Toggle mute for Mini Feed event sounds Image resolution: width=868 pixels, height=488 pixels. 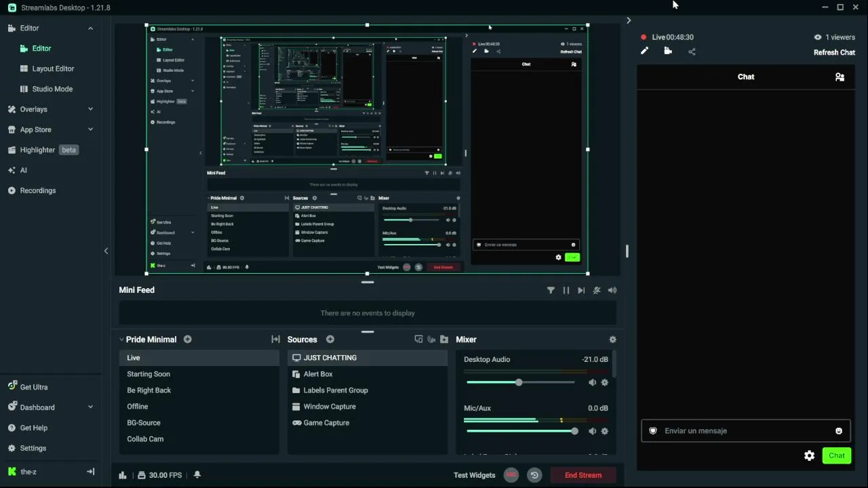point(597,290)
